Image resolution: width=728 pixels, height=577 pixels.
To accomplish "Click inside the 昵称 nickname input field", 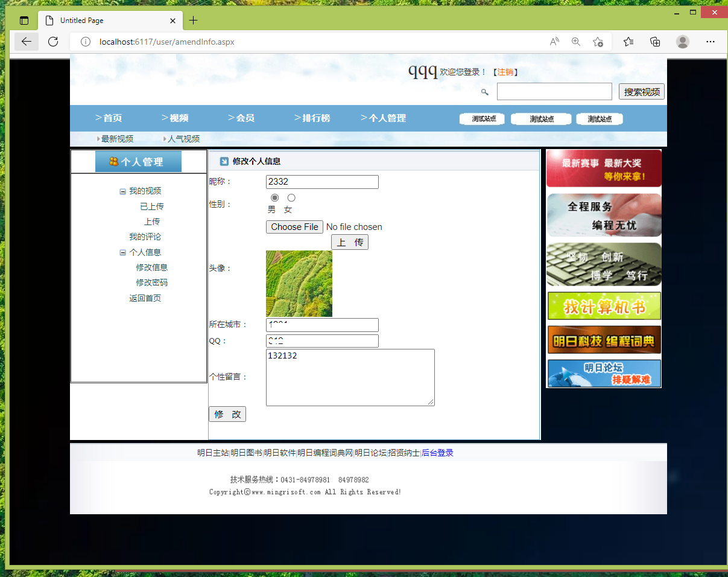I will pyautogui.click(x=322, y=182).
